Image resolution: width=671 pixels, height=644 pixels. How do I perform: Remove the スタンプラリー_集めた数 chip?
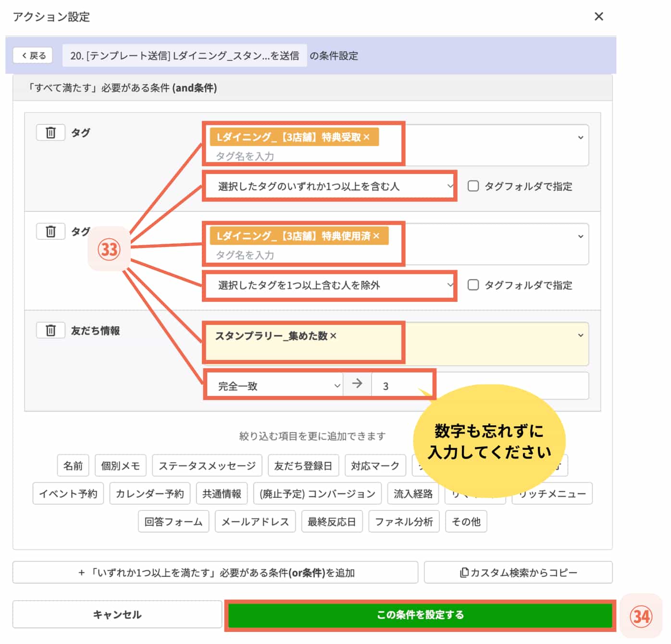click(x=333, y=336)
